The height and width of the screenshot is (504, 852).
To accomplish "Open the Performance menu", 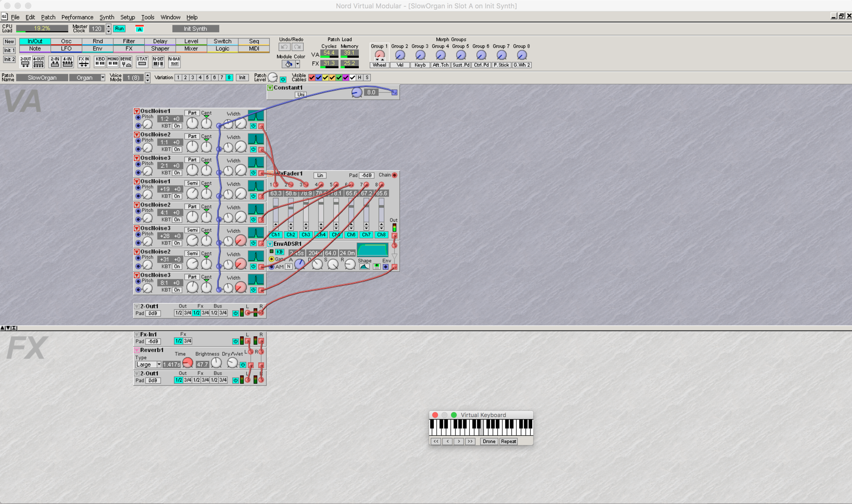I will click(77, 17).
